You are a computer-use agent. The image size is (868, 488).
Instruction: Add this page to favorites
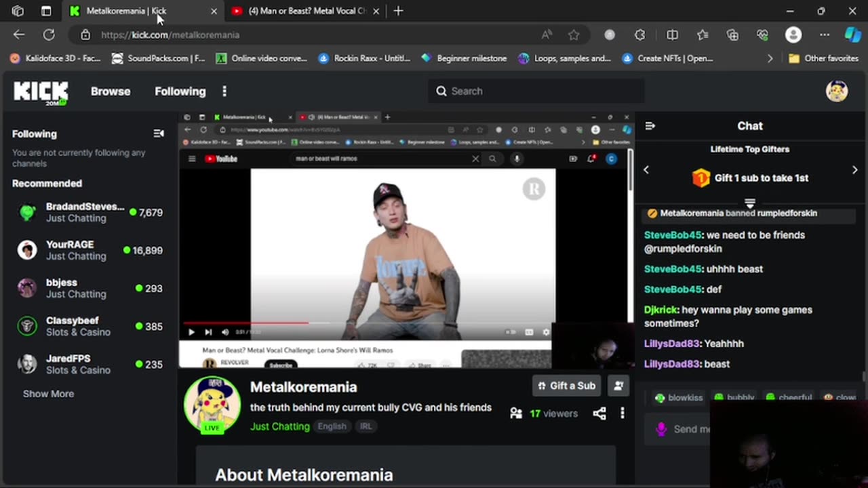[x=574, y=35]
